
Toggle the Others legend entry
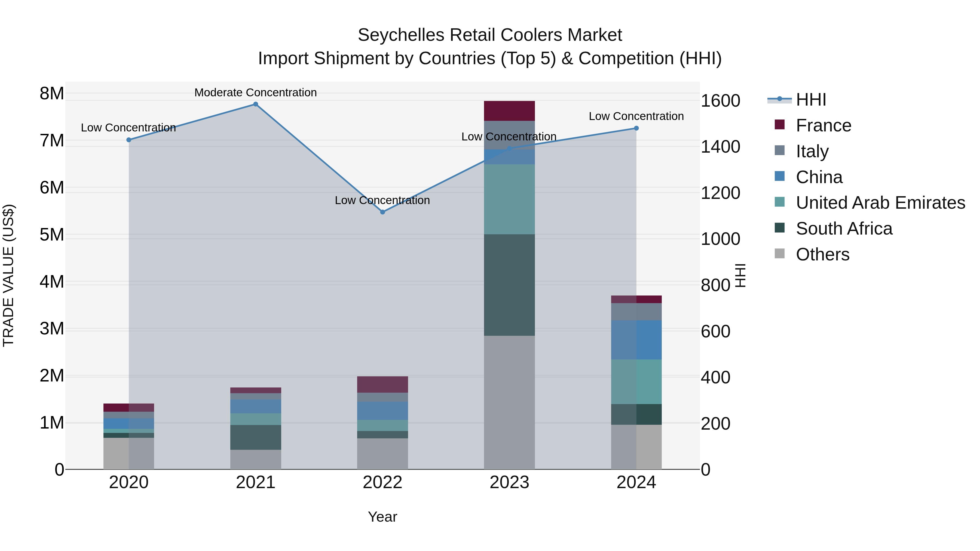pos(812,254)
